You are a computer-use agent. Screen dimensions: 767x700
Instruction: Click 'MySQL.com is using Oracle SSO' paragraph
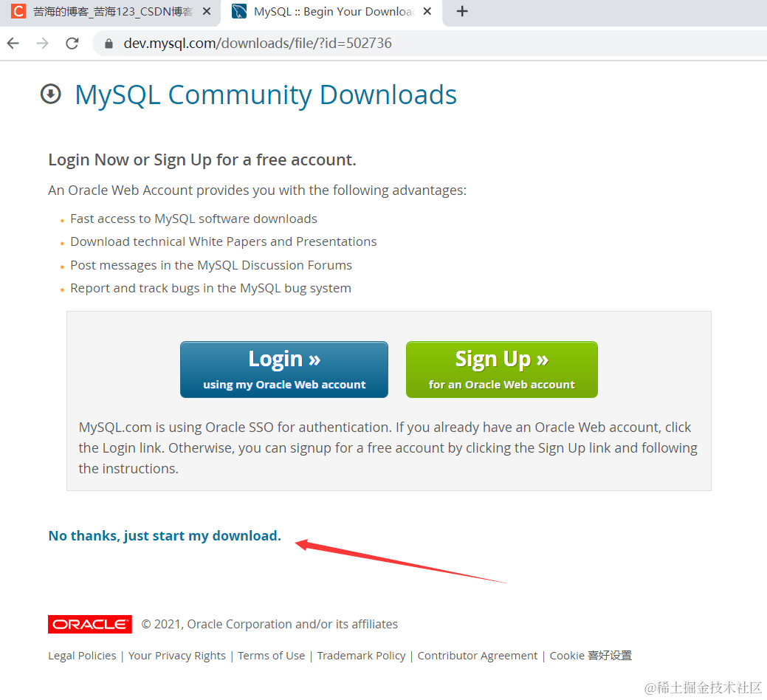(x=388, y=447)
